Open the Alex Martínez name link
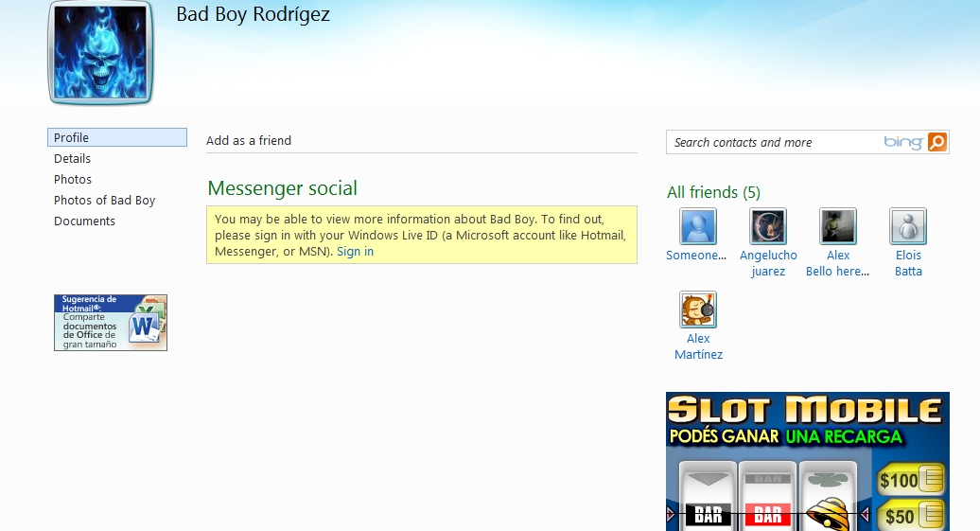 coord(698,346)
